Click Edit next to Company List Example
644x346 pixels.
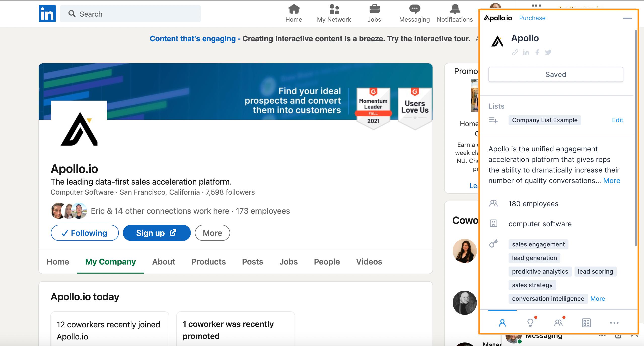618,120
